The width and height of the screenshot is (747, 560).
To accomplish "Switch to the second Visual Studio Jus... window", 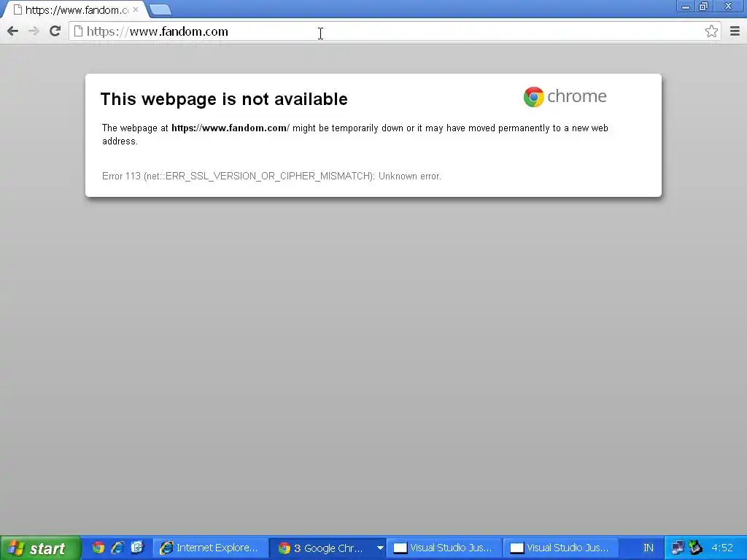I will (561, 548).
